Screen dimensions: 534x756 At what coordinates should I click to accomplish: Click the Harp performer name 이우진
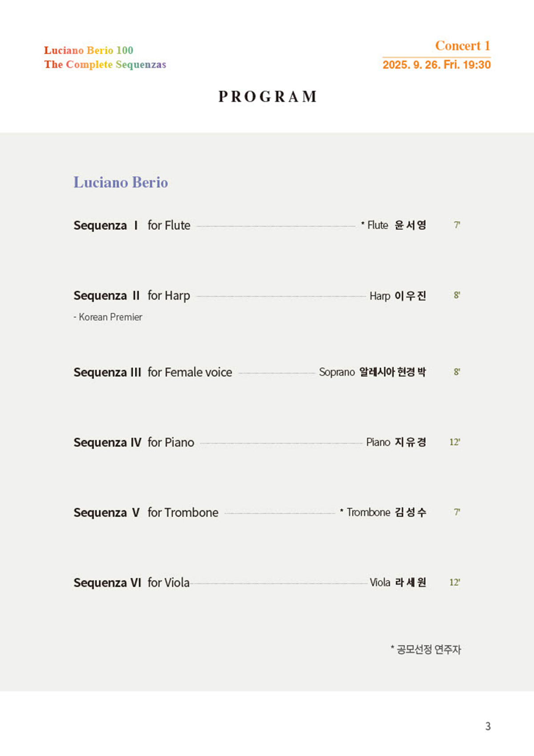click(x=410, y=296)
